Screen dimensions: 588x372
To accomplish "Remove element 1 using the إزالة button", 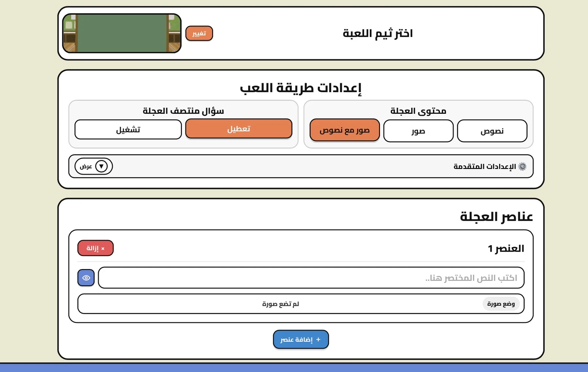I will [95, 248].
